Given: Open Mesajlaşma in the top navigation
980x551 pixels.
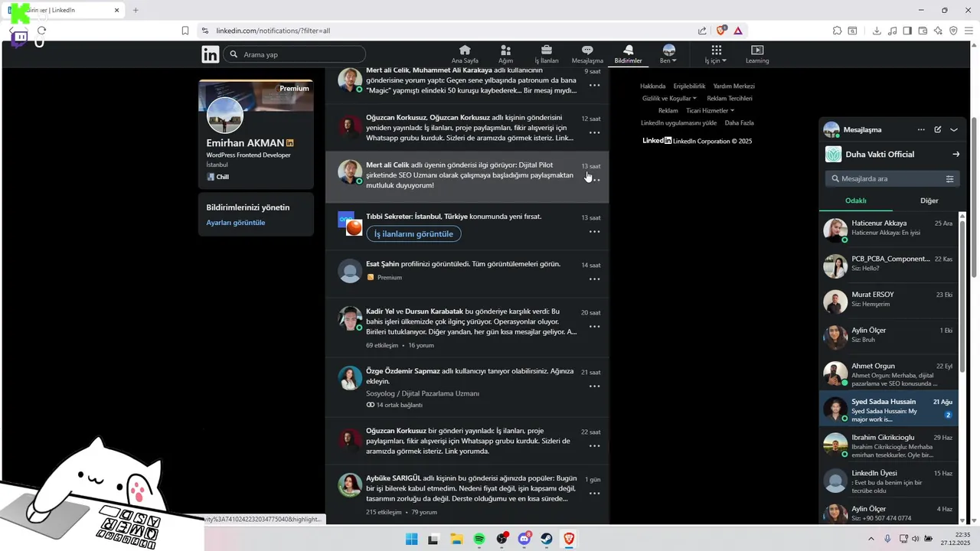Looking at the screenshot, I should 587,54.
